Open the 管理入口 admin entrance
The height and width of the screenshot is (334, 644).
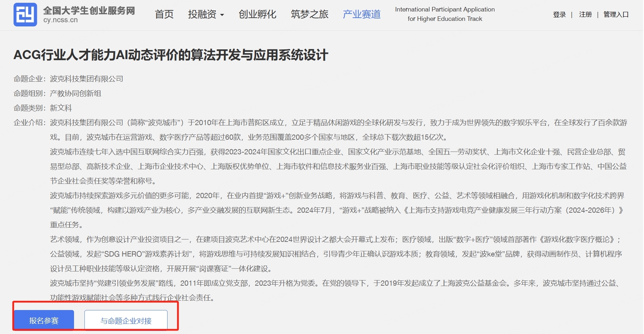pyautogui.click(x=616, y=15)
